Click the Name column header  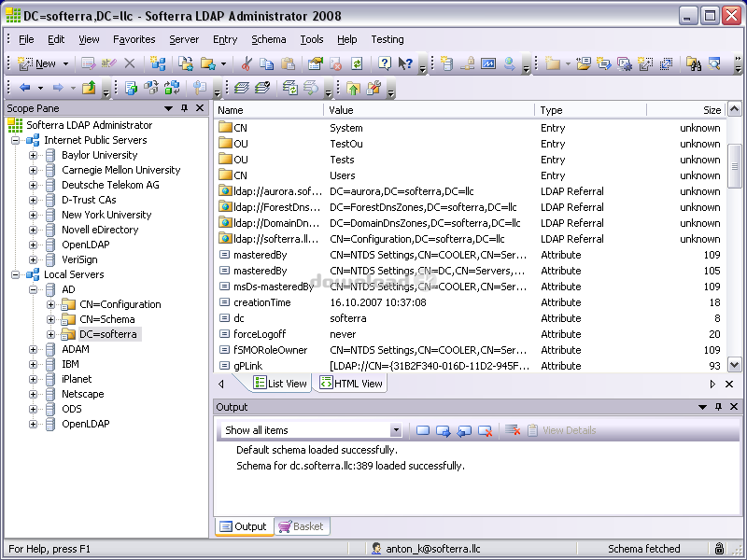click(x=269, y=110)
